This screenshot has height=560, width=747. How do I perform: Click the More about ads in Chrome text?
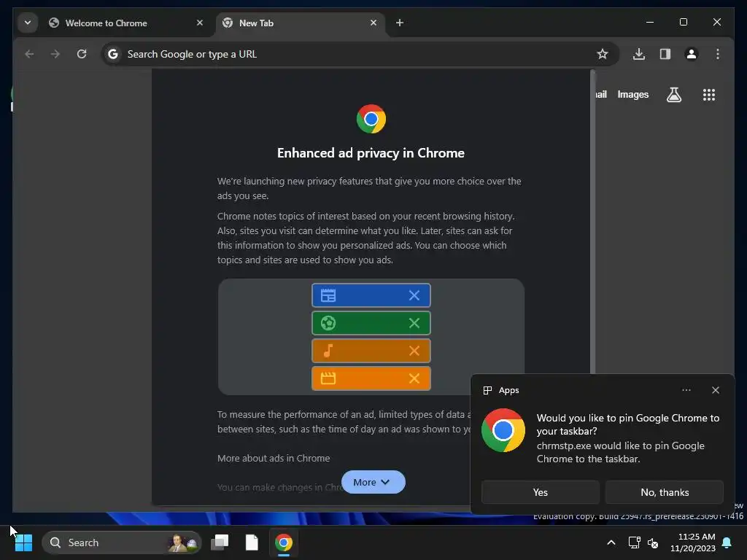tap(274, 459)
